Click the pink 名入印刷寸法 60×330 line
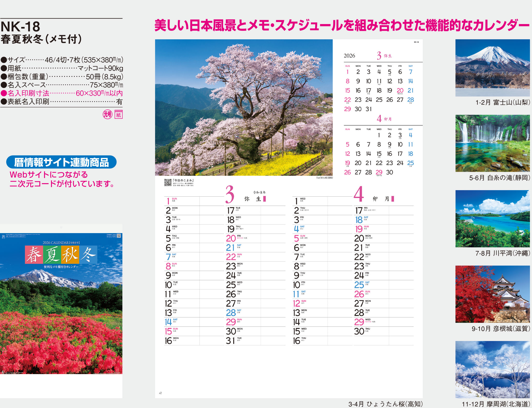This screenshot has height=408, width=532. click(x=62, y=93)
